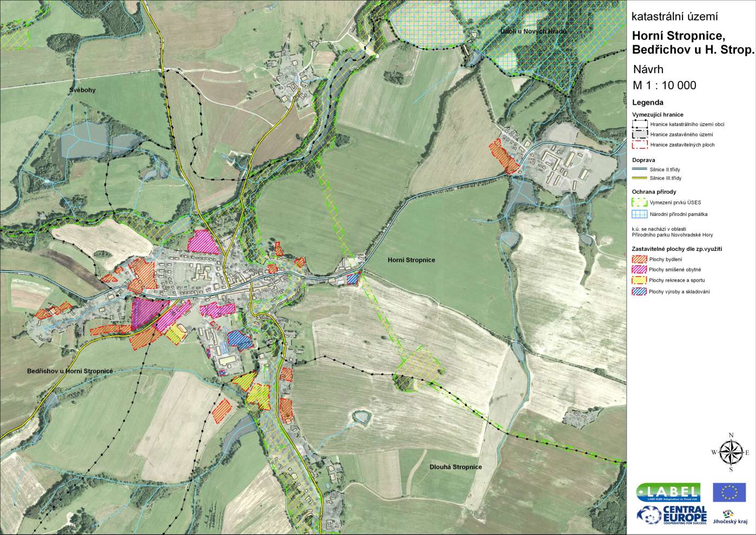Click the 'Hranice zastavitelných ploch' label
This screenshot has height=535, width=756.
(682, 145)
